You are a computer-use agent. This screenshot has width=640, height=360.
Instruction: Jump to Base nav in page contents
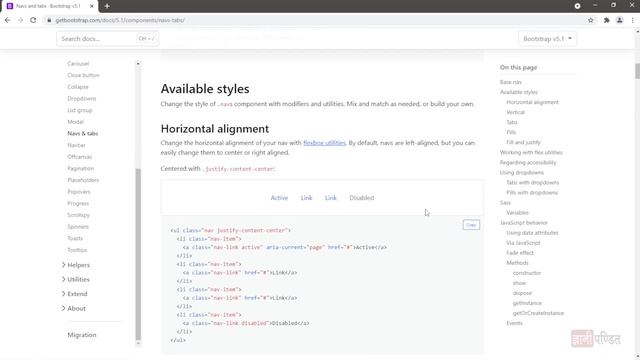click(511, 82)
